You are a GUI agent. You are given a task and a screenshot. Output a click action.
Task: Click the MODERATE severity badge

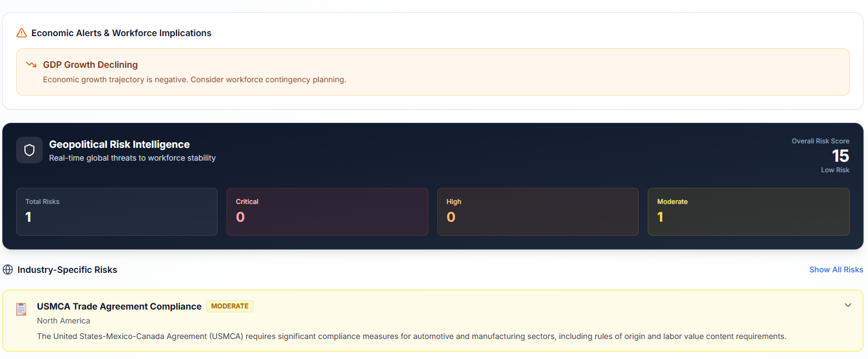(230, 306)
